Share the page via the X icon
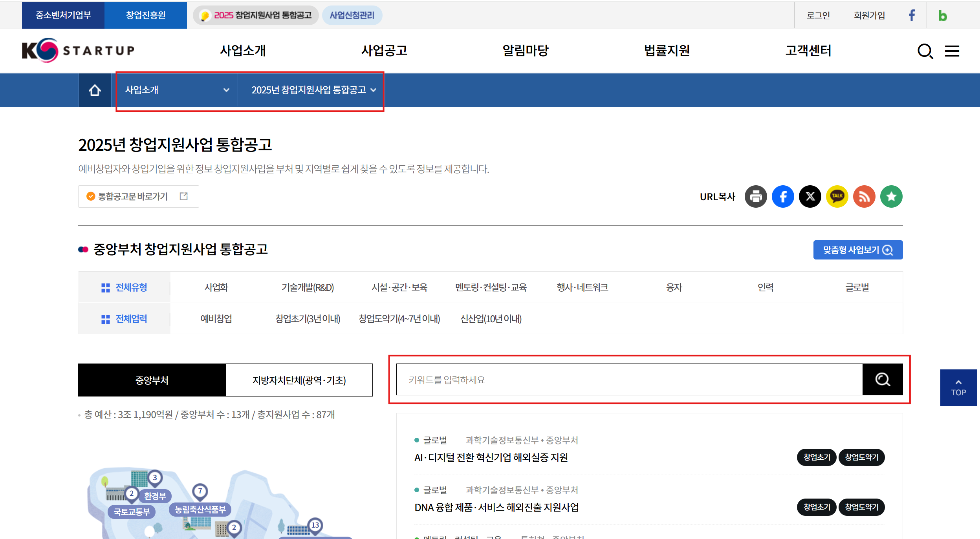The width and height of the screenshot is (980, 539). 810,197
